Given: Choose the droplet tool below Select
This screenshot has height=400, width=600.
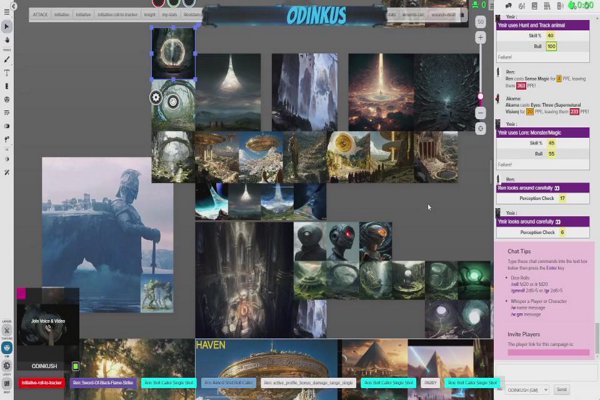Looking at the screenshot, I should (7, 40).
